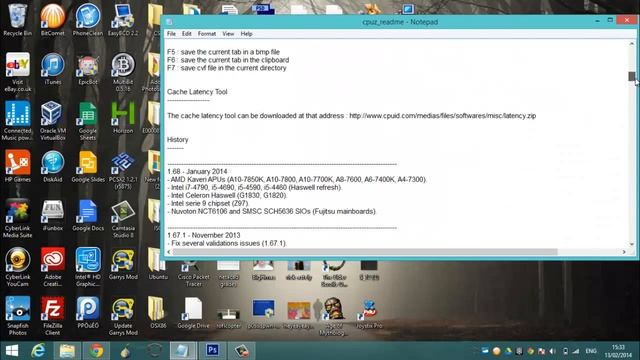Select the HP Games desktop icon
This screenshot has height=360, width=640.
point(18,166)
